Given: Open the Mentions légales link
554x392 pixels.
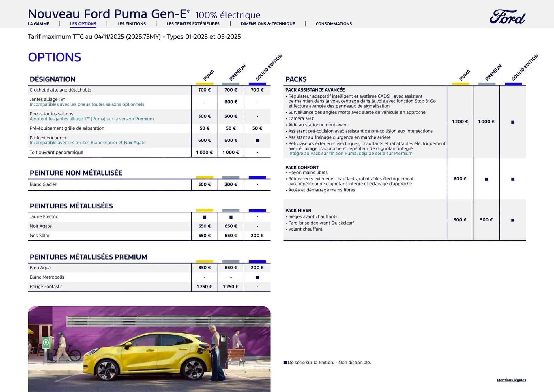Looking at the screenshot, I should (x=511, y=380).
